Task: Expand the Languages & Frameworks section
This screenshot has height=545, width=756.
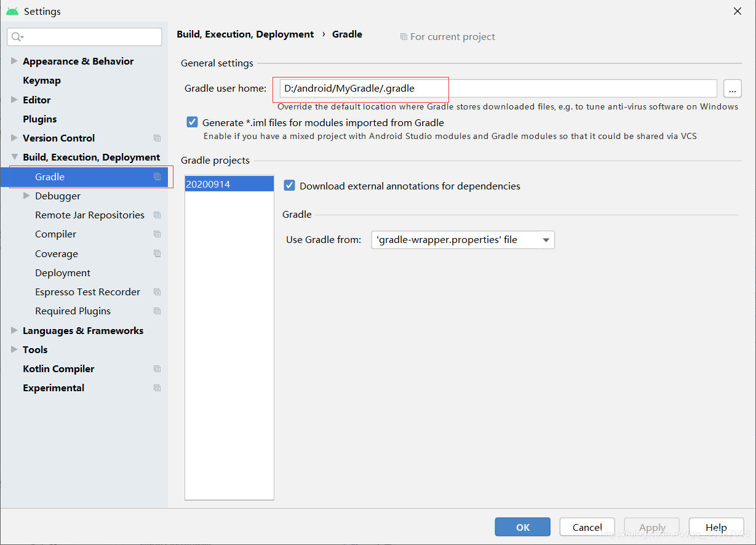Action: point(14,330)
